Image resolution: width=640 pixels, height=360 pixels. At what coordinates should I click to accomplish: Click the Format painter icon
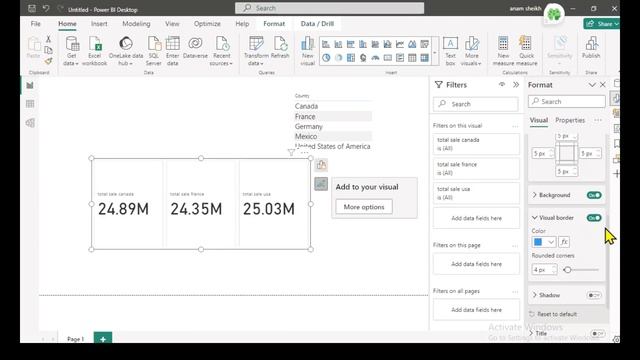[x=48, y=61]
